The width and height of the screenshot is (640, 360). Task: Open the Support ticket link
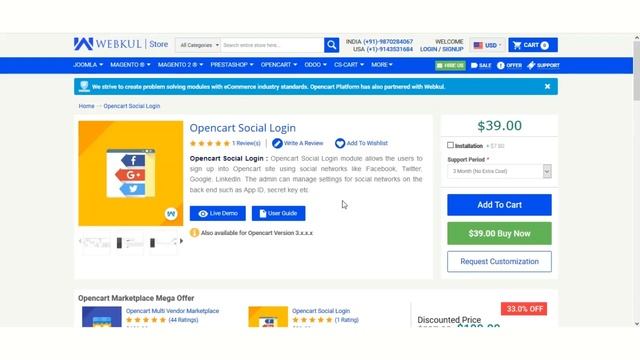543,65
